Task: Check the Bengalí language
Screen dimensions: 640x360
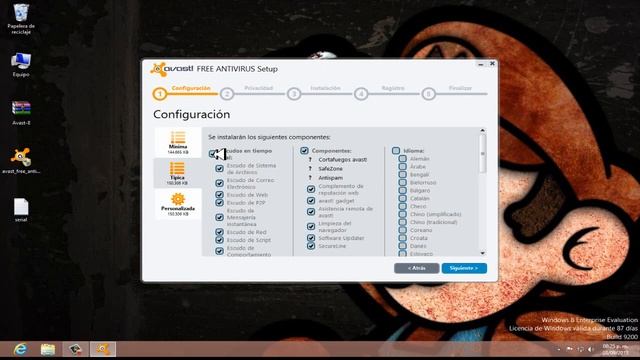Action: point(402,174)
